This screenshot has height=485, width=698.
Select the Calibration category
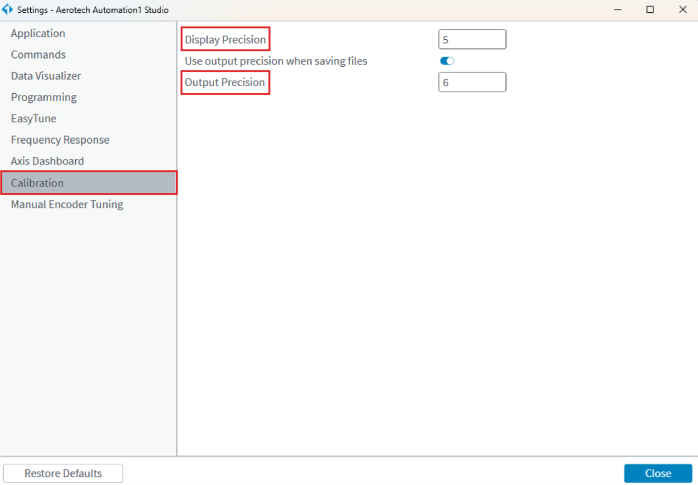pyautogui.click(x=89, y=183)
